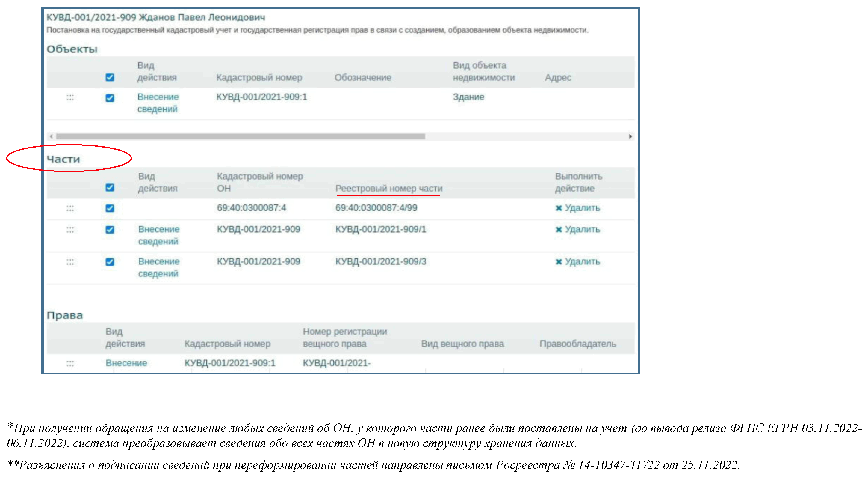Screen dimensions: 868x483
Task: Click drag handle for part КУВД-001/2021-909/3
Action: click(x=70, y=262)
